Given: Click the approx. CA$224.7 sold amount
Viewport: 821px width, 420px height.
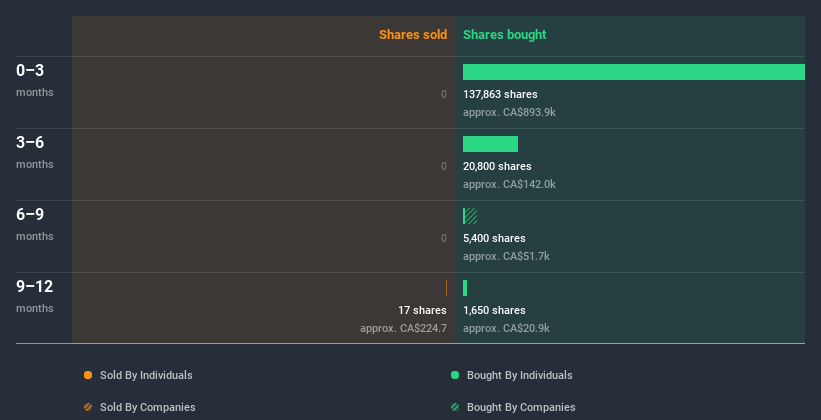Looking at the screenshot, I should 403,328.
